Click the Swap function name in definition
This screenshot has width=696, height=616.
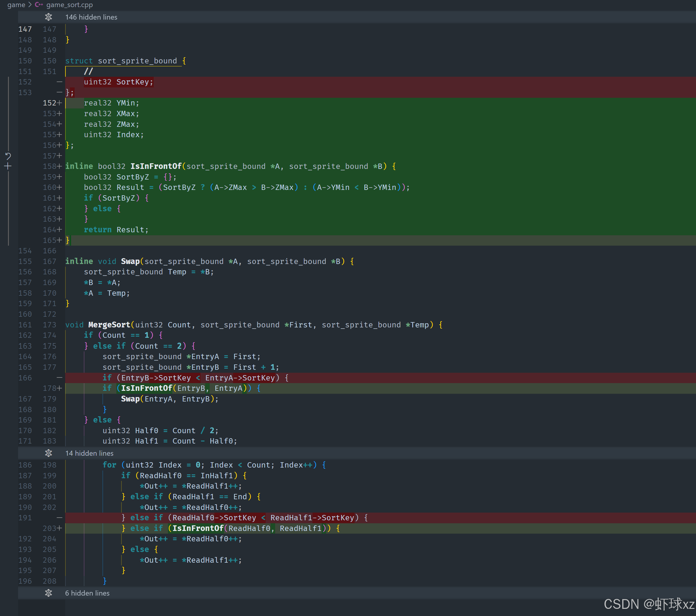[x=130, y=261]
